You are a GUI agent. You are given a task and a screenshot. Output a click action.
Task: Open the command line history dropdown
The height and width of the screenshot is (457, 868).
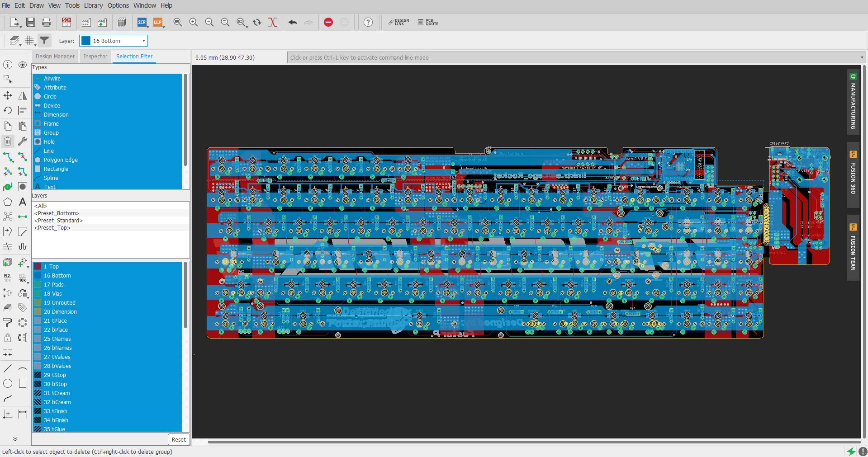(x=861, y=57)
